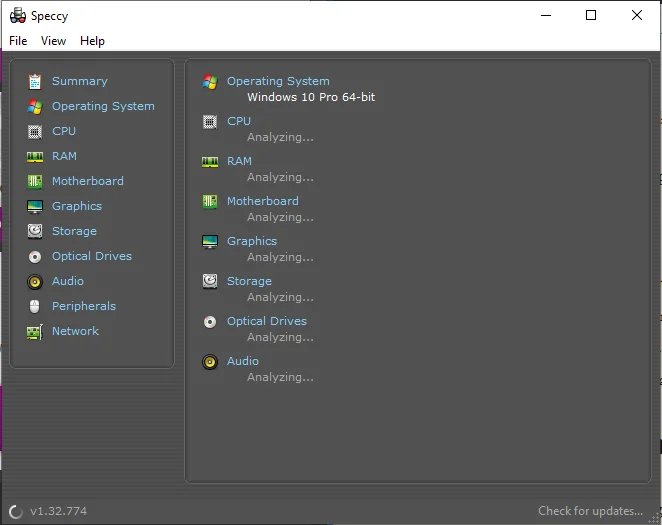The image size is (662, 525).
Task: Click the Audio speaker icon in sidebar
Action: tap(35, 281)
